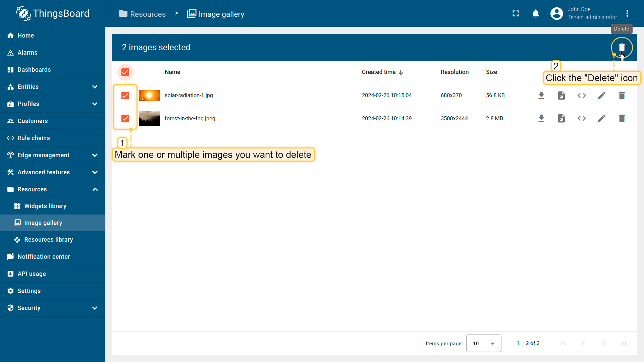Export the forest-in-the-fog.jpeg image file
The width and height of the screenshot is (644, 362).
pos(561,118)
